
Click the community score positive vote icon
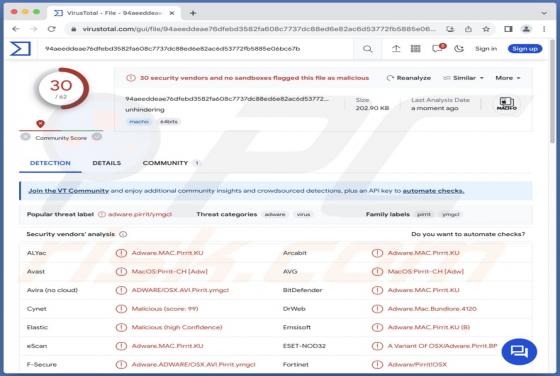point(97,137)
